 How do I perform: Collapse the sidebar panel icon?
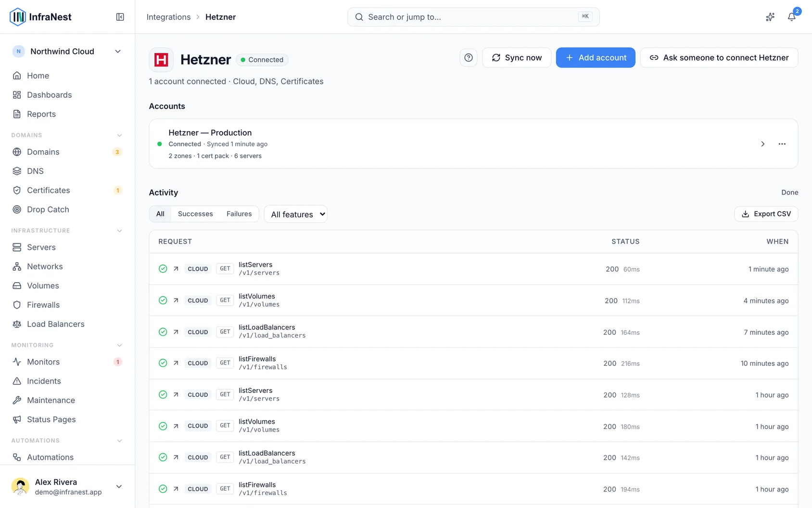point(120,17)
